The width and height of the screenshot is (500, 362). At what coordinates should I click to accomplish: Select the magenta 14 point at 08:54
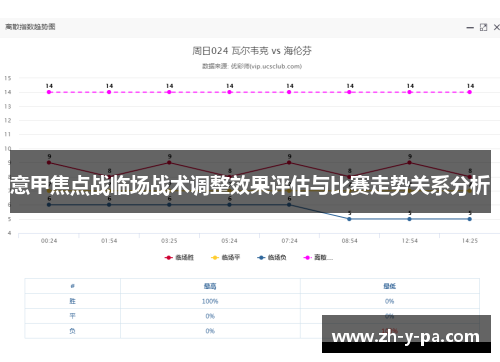349,92
